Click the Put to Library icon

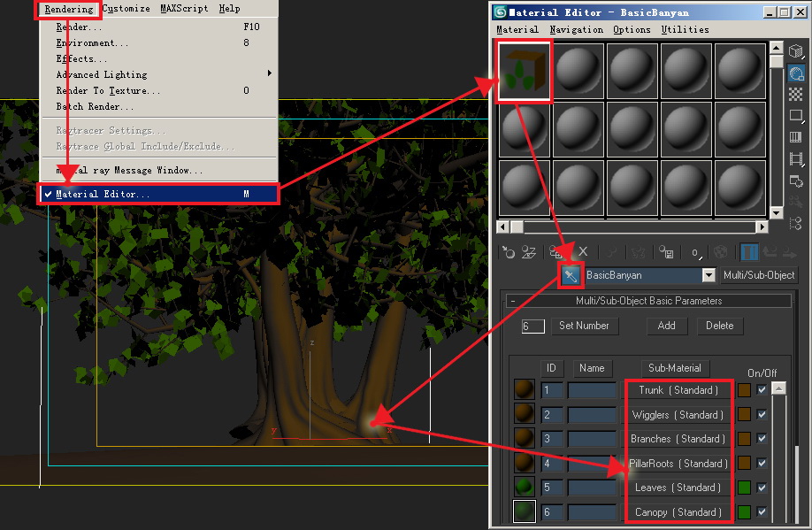[x=666, y=252]
